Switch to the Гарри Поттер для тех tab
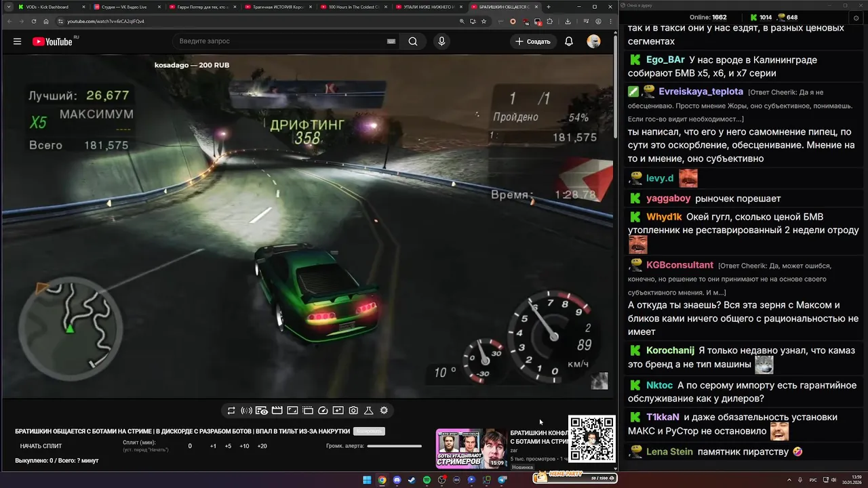Screen dimensions: 868x488 202,7
